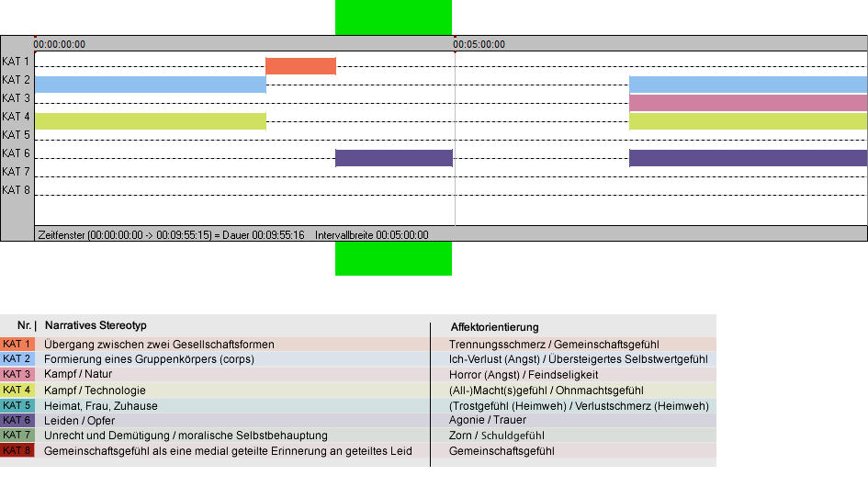Click the teal KAT 5 legend swatch
The width and height of the screenshot is (868, 487).
pos(17,405)
